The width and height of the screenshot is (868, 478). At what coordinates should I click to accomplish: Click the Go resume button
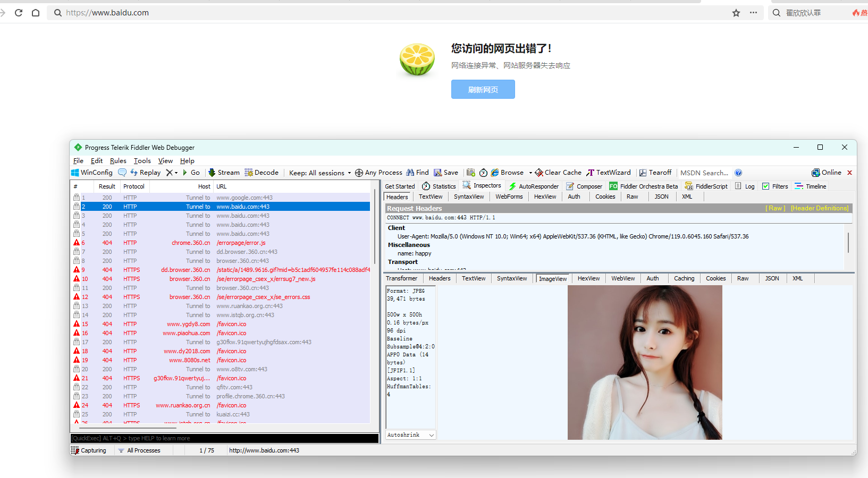click(x=191, y=173)
